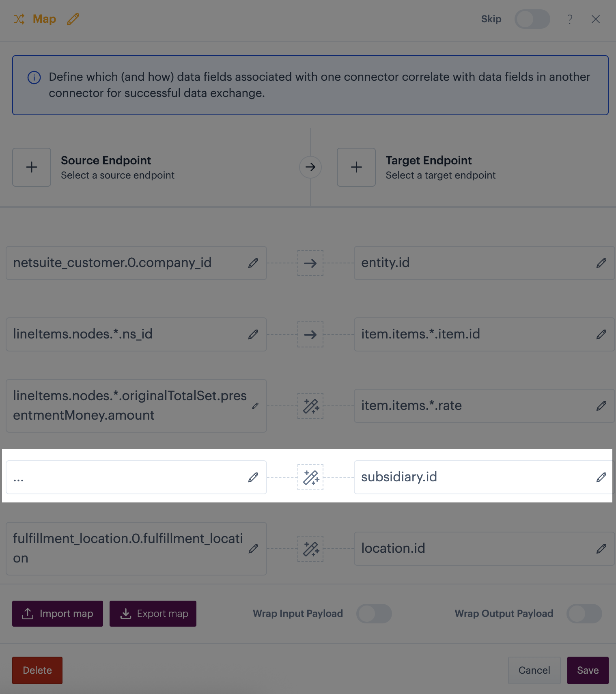
Task: Click the Import map button
Action: (58, 614)
